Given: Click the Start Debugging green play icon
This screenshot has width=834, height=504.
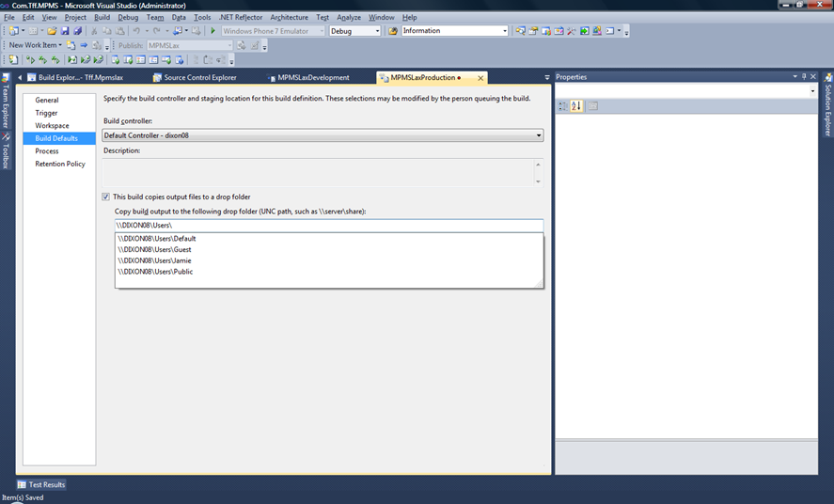Looking at the screenshot, I should [x=213, y=31].
